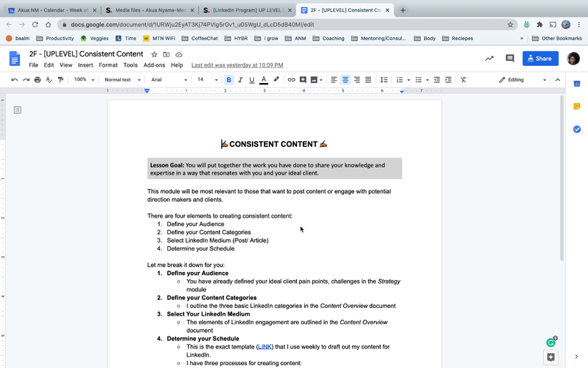Click the Explore button at bottom right
The height and width of the screenshot is (368, 588).
(551, 357)
